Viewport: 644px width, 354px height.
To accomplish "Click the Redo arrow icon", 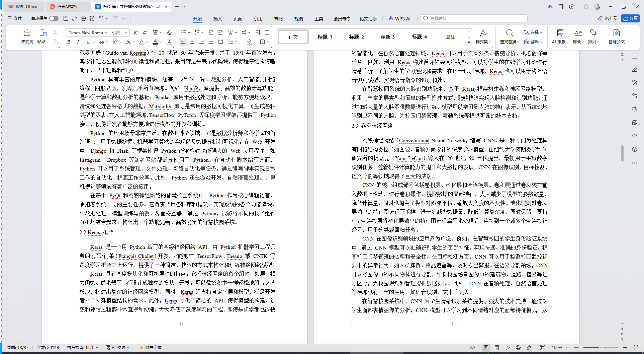I will (115, 18).
